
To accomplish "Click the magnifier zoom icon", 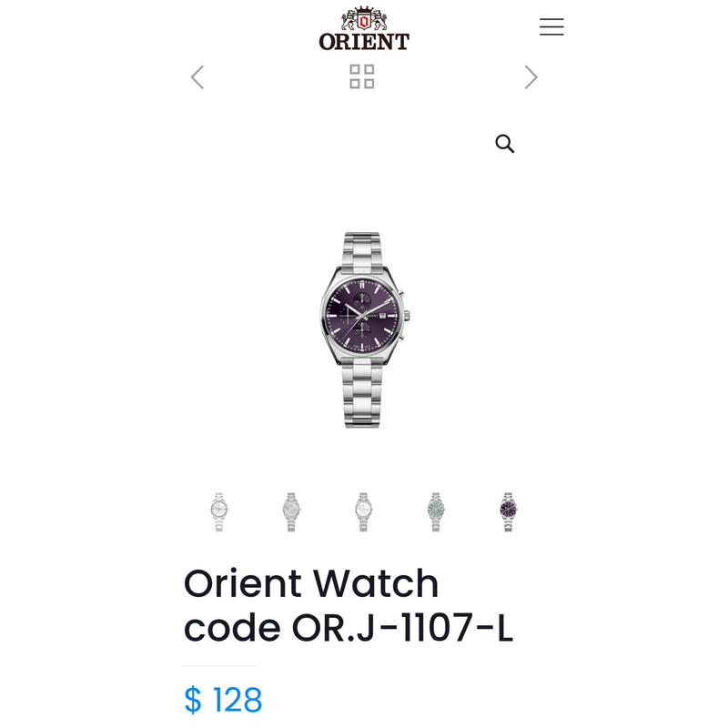I will point(505,144).
